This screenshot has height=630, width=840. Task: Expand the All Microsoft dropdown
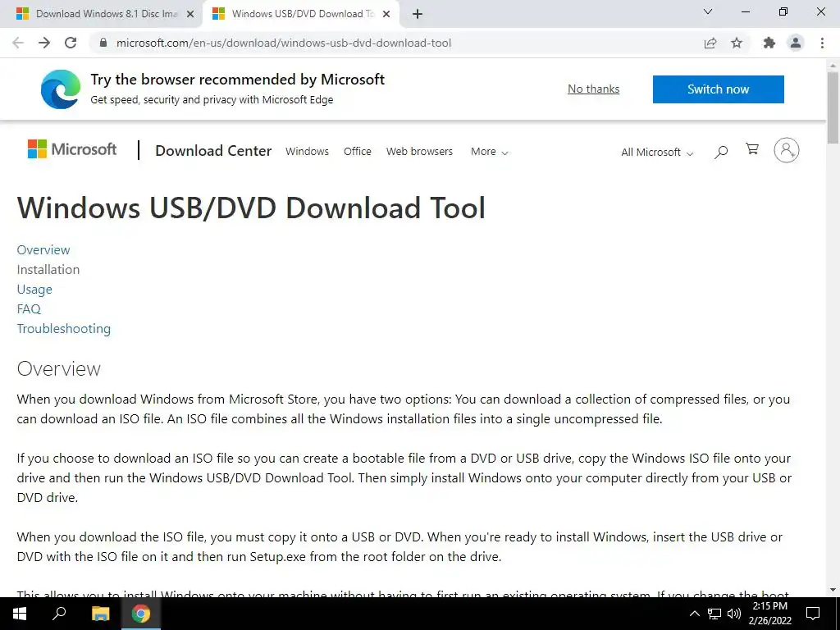[657, 152]
